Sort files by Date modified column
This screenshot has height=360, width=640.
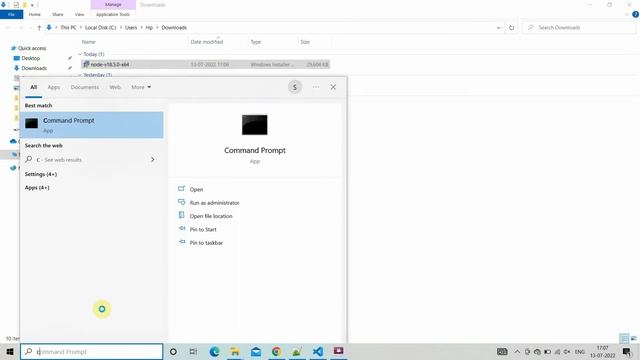pyautogui.click(x=207, y=42)
